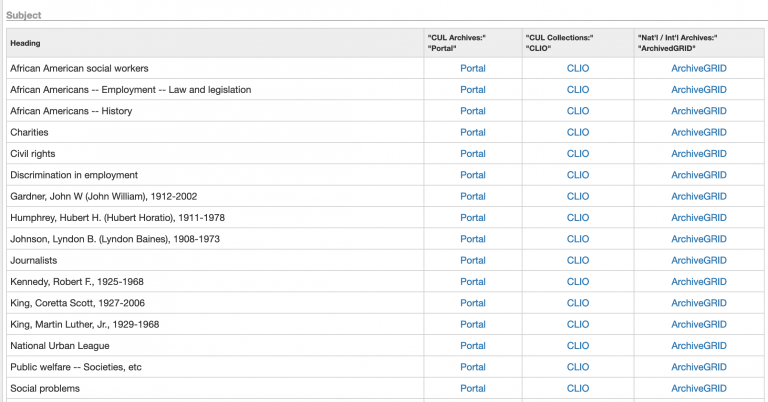This screenshot has height=402, width=768.
Task: Open CLIO link for Employment Law and legislation
Action: pyautogui.click(x=578, y=90)
